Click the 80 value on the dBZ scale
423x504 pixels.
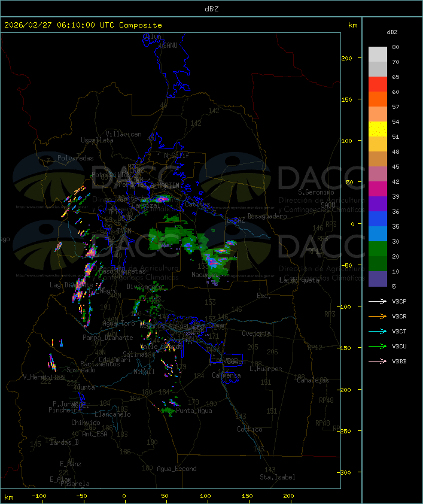(x=395, y=47)
